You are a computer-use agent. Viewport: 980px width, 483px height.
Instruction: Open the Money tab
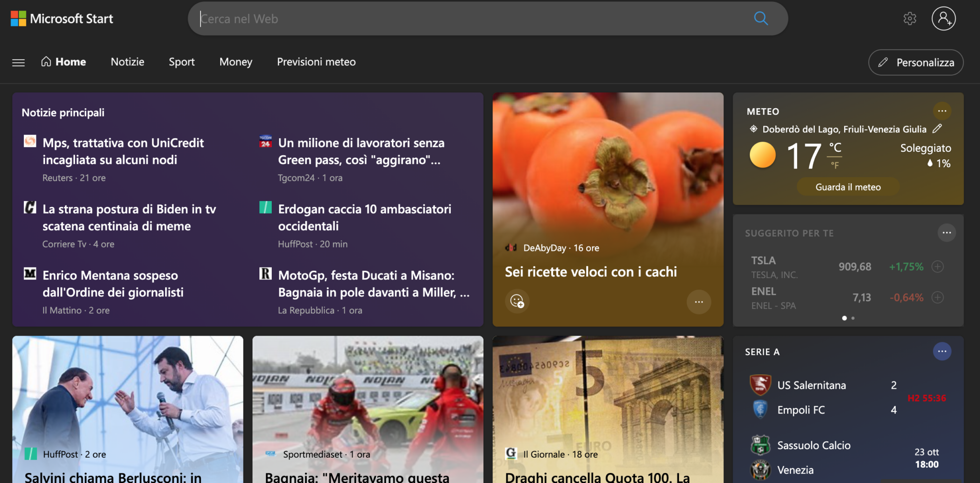(x=235, y=62)
